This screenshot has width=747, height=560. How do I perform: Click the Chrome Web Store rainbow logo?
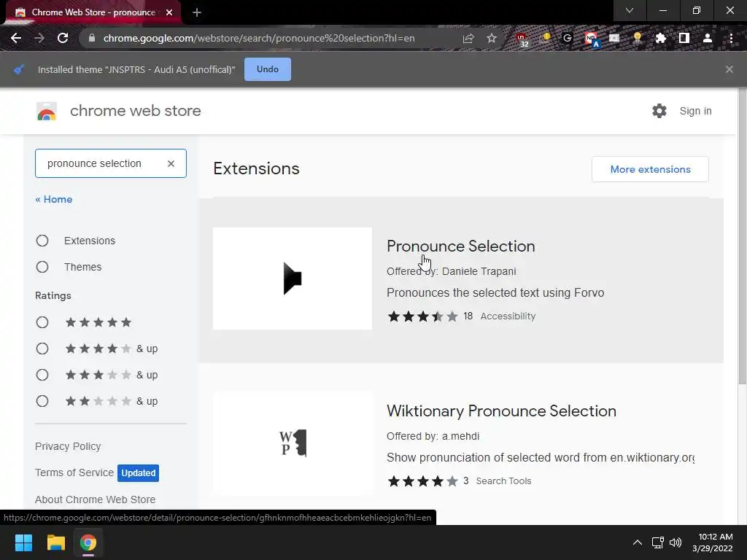(x=47, y=112)
